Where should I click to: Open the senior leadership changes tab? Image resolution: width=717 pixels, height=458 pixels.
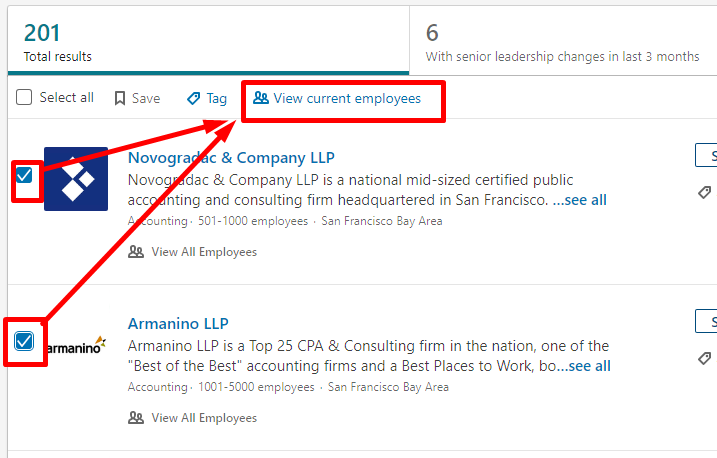pyautogui.click(x=563, y=41)
